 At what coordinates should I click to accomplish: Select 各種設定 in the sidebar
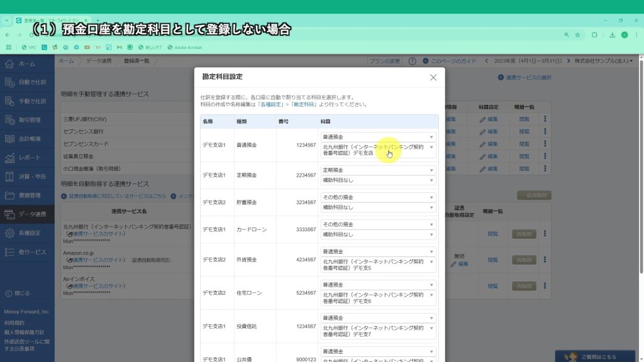[27, 233]
